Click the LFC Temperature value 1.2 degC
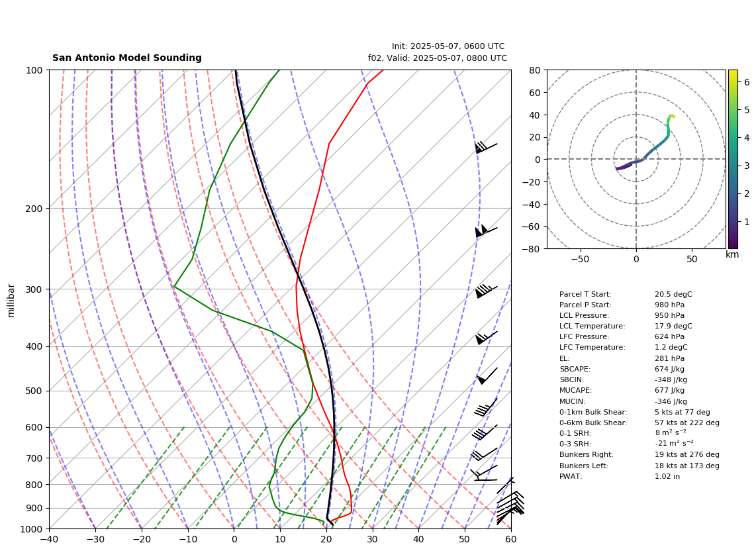756x551 pixels. (671, 348)
